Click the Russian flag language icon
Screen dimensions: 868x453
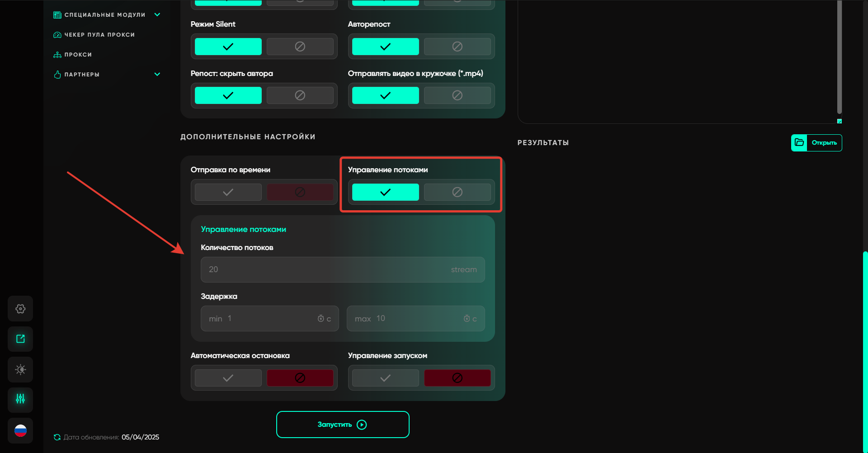point(20,431)
